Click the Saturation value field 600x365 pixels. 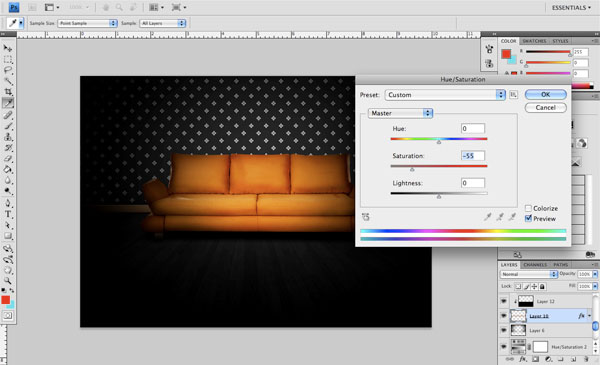pyautogui.click(x=473, y=156)
